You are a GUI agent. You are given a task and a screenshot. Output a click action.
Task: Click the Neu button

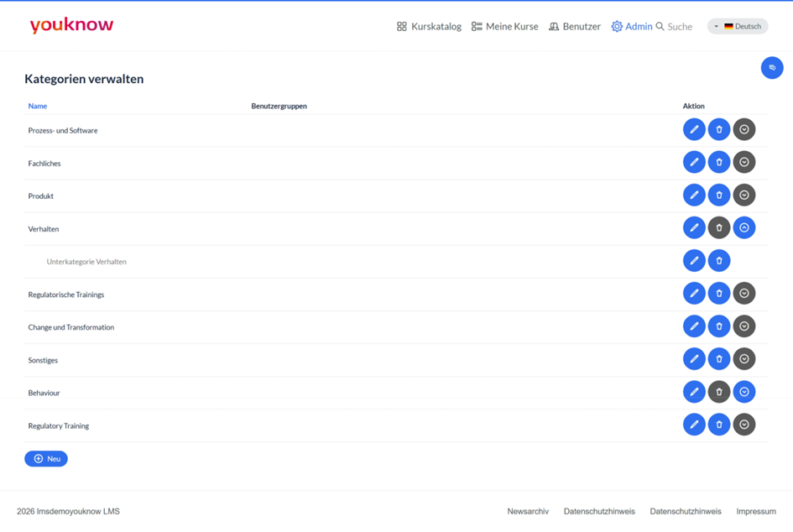[46, 459]
